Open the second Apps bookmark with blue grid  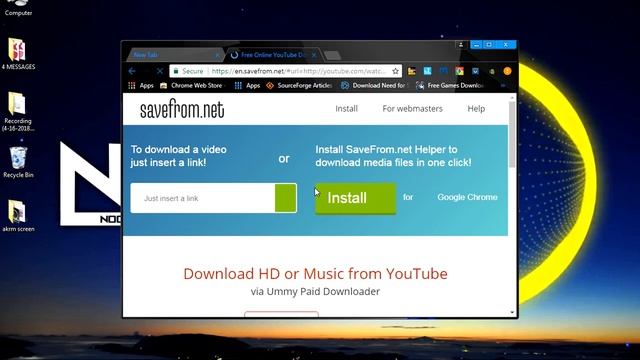pyautogui.click(x=247, y=85)
